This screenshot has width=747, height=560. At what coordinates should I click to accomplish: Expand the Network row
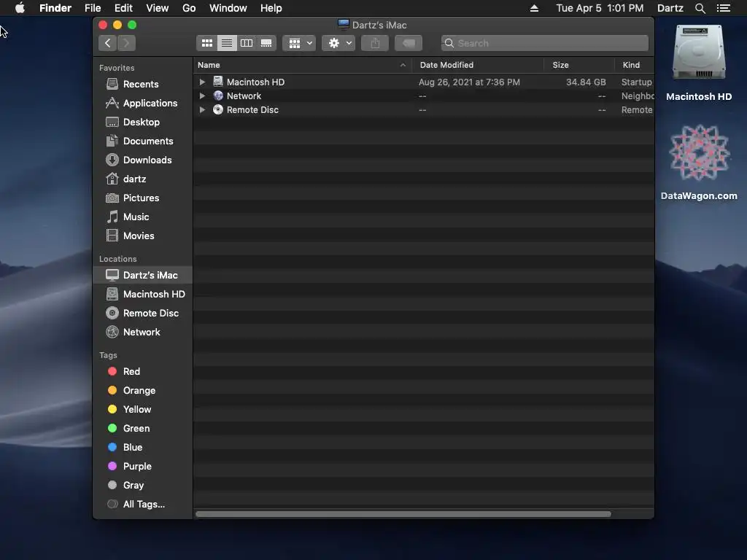[202, 96]
